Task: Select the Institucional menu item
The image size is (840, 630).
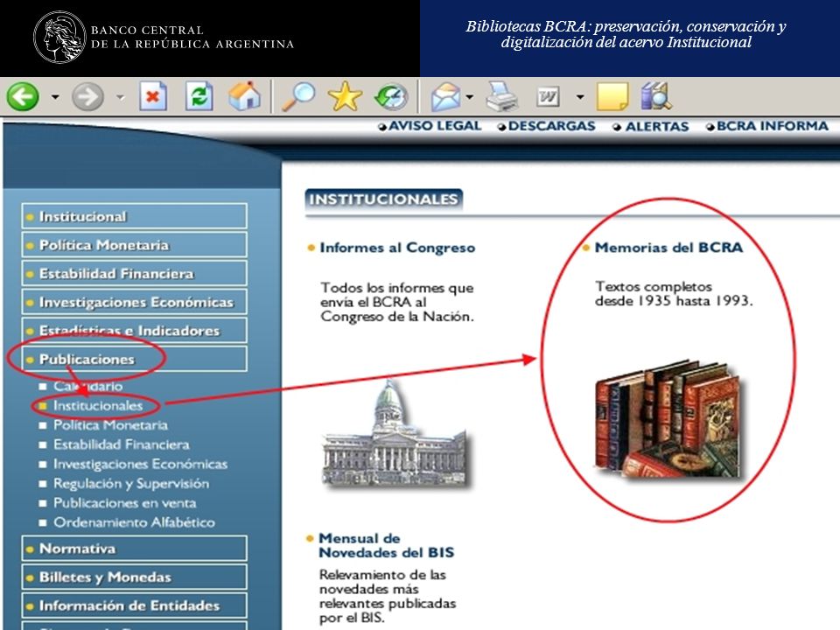Action: pos(135,216)
